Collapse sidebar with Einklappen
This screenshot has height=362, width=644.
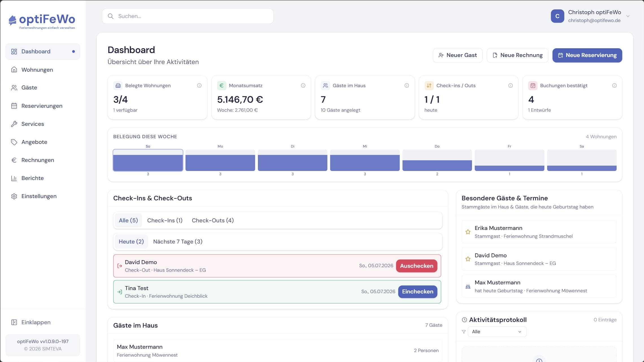pos(43,322)
